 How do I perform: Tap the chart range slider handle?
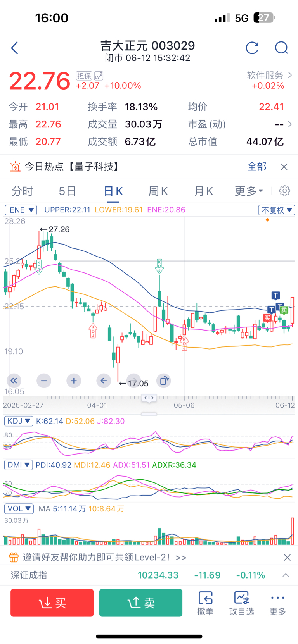pos(149,398)
